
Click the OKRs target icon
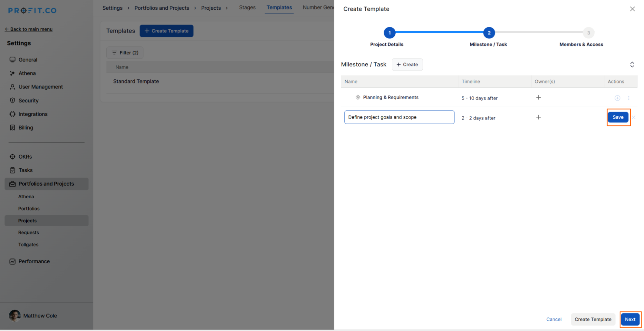(x=13, y=157)
